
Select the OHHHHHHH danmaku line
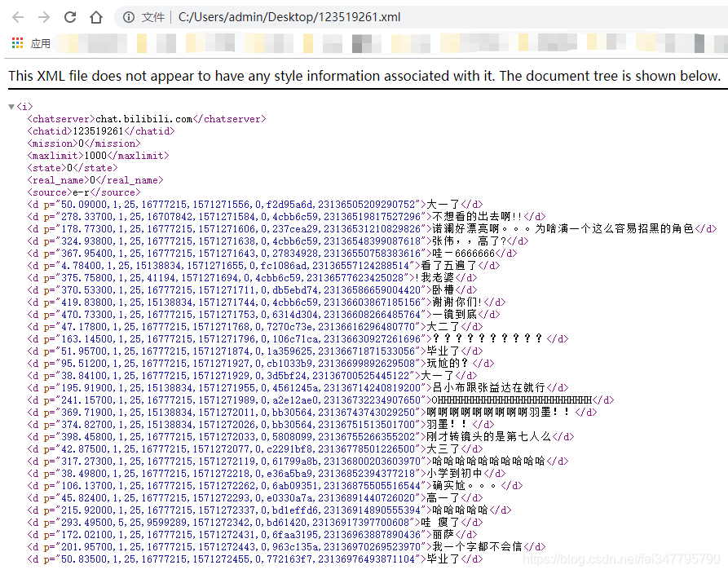click(320, 400)
